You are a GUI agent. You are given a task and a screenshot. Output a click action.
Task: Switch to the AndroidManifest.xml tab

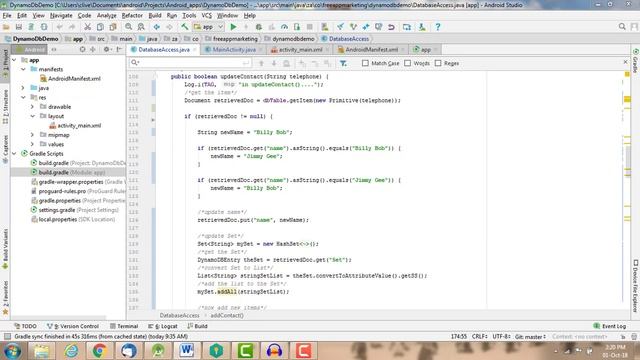[371, 49]
